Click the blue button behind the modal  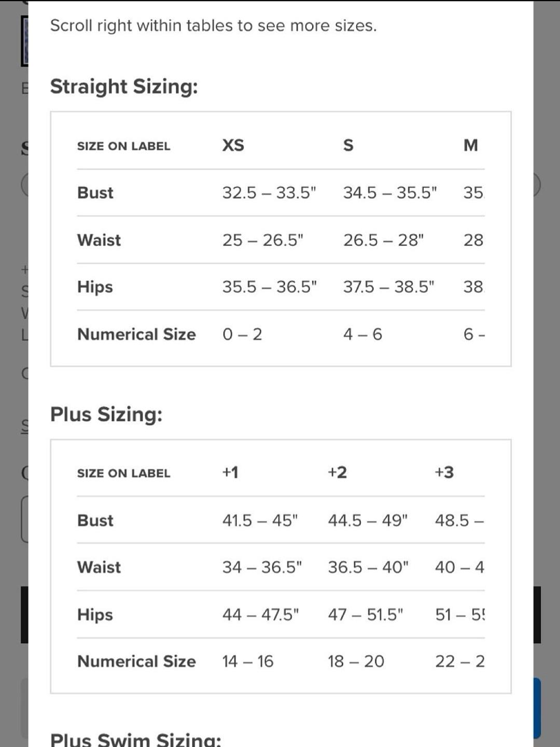point(537,708)
